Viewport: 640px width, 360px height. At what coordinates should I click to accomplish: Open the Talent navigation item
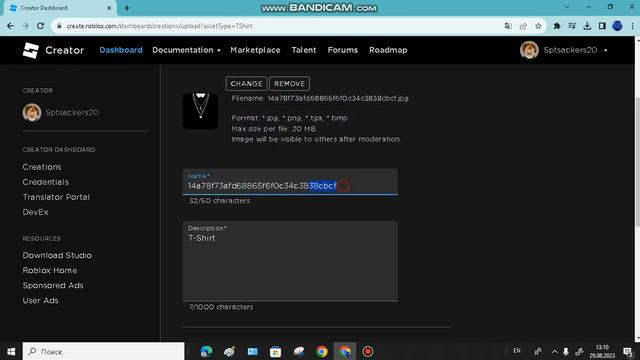point(304,50)
